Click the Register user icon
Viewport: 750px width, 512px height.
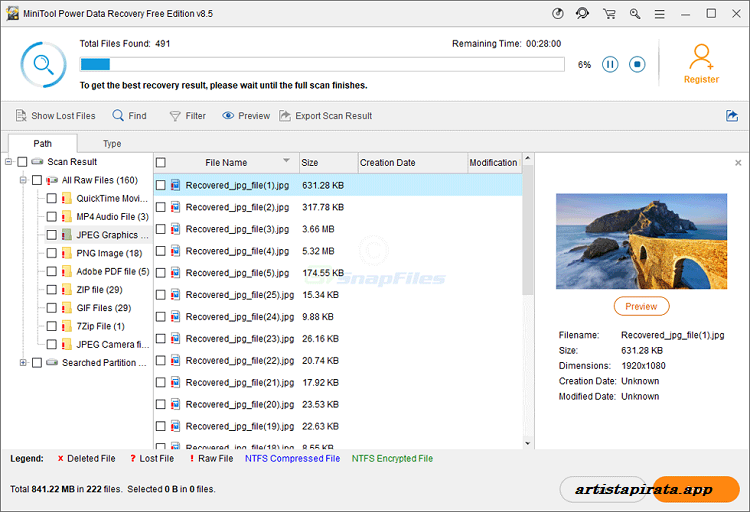[701, 57]
